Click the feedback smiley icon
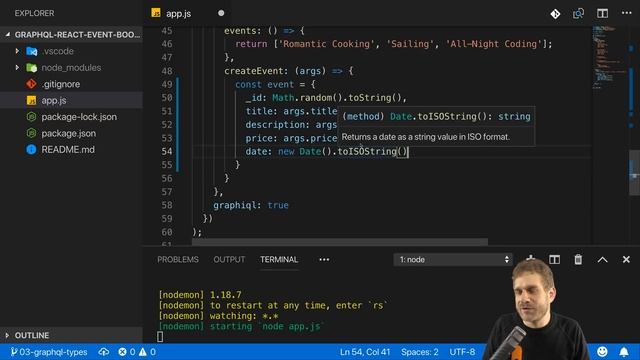Screen dimensions: 640x360 click(x=602, y=351)
